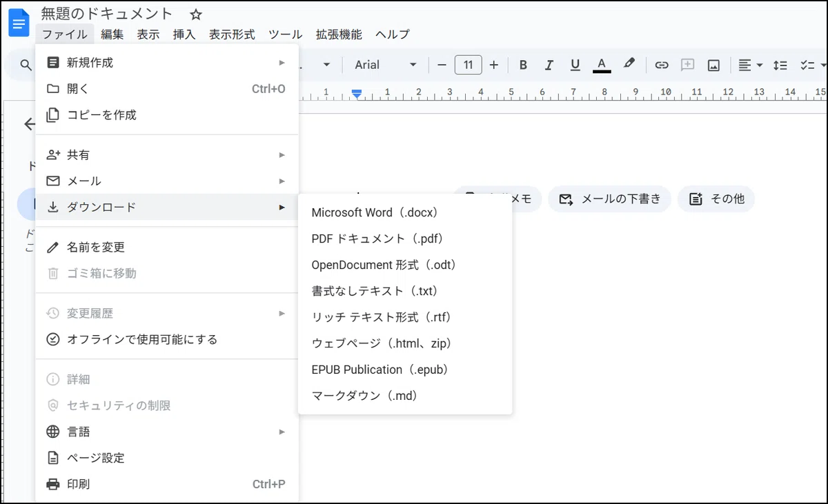Open ページ設定 from the menu
This screenshot has width=828, height=504.
pos(167,458)
